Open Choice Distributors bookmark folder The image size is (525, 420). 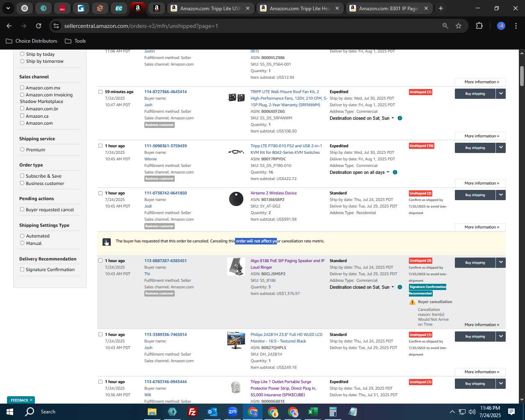(31, 41)
